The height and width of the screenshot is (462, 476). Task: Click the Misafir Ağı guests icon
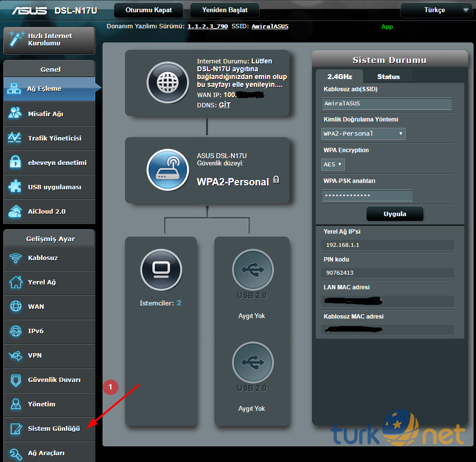pos(15,113)
